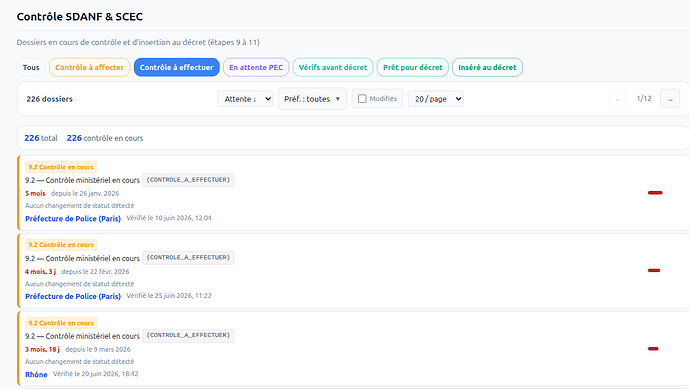Click the red dash icon on second dossier
The image size is (689, 389).
654,270
